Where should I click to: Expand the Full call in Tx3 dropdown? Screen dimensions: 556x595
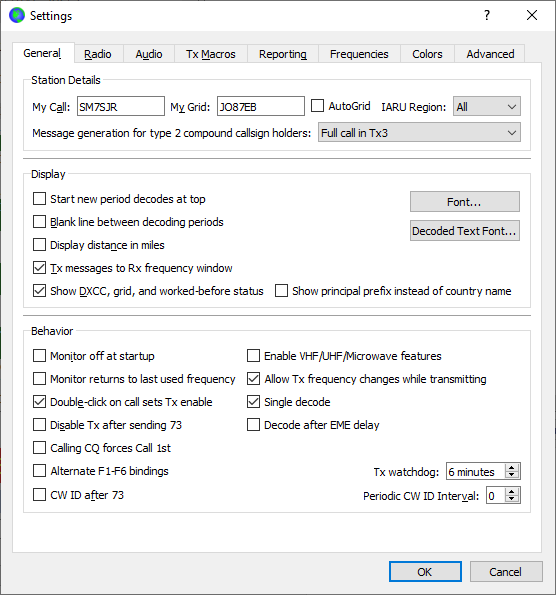click(x=419, y=132)
